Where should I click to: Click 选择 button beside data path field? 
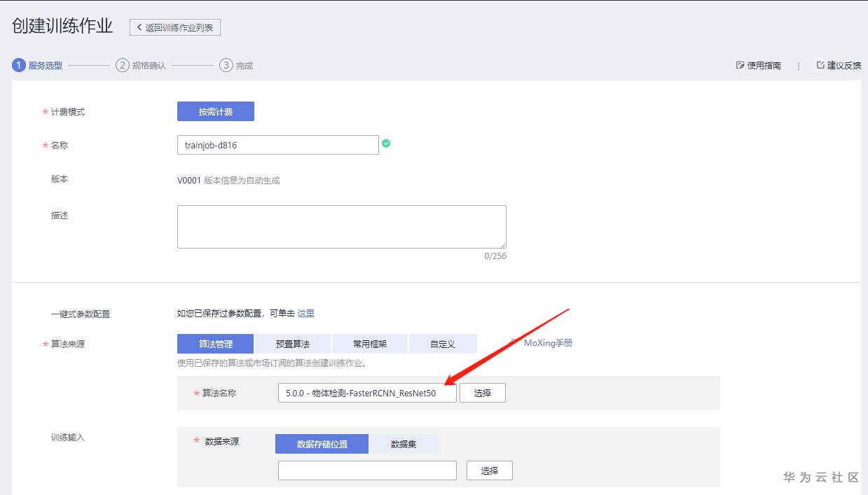click(x=490, y=470)
